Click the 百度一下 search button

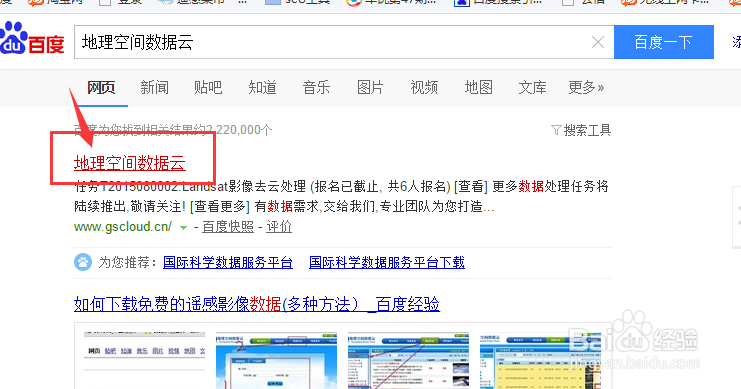663,42
